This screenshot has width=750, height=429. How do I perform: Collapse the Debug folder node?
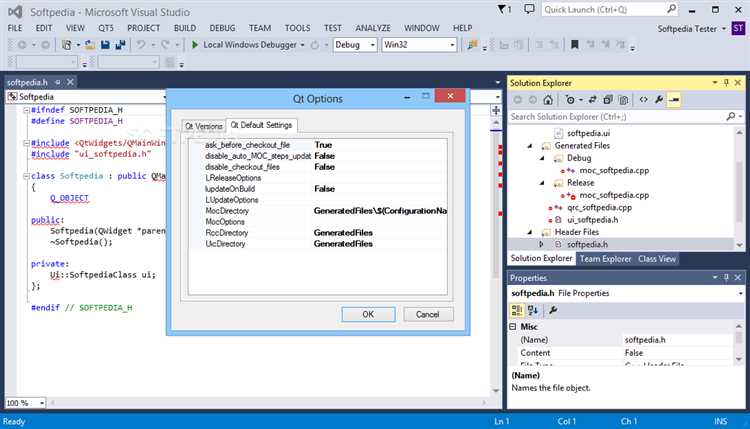[542, 158]
